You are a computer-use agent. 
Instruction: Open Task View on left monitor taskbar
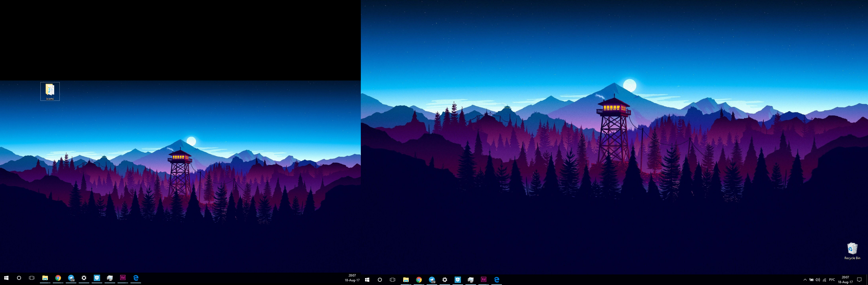click(32, 278)
